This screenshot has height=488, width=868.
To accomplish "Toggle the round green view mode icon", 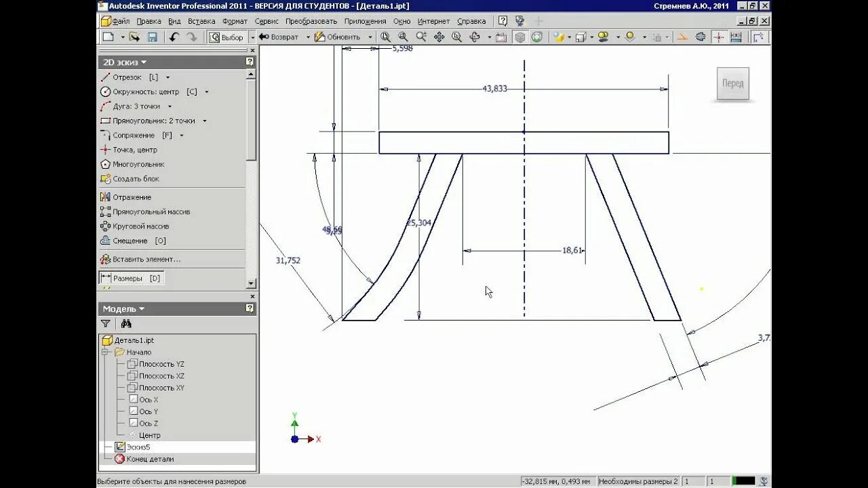I will [537, 37].
